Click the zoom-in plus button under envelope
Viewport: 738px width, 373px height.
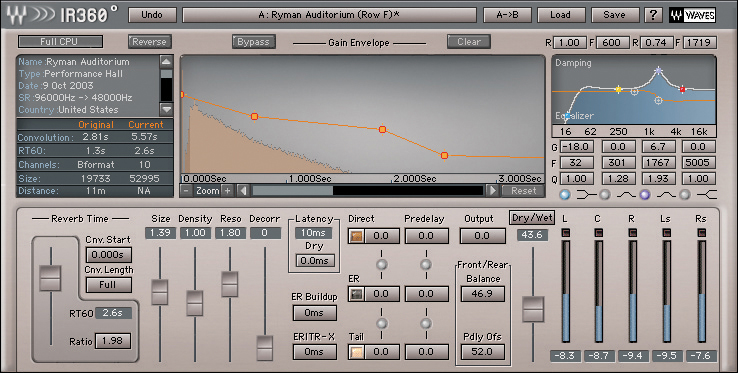click(227, 191)
